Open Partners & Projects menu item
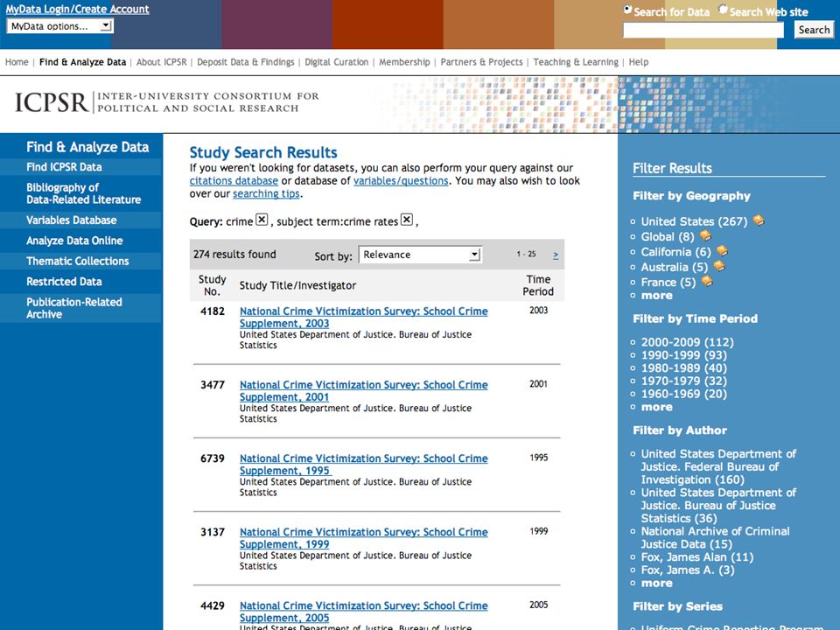This screenshot has width=840, height=630. (481, 62)
